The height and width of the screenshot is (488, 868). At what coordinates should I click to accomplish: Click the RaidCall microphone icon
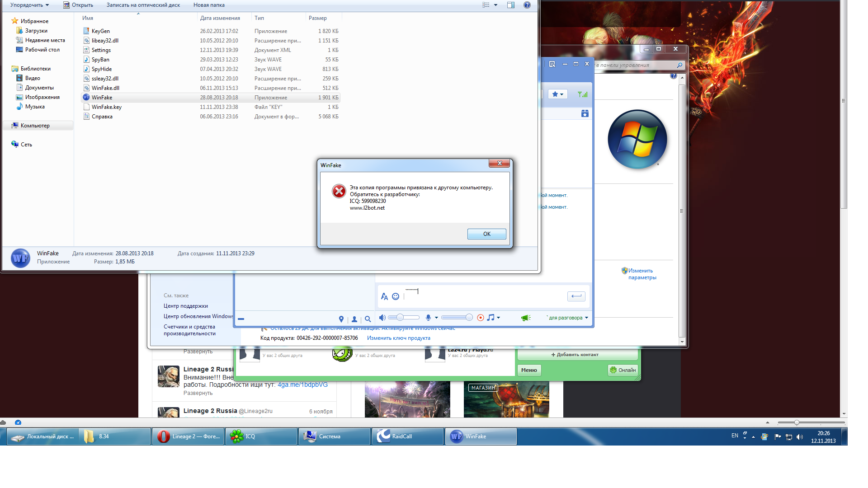[x=428, y=318]
